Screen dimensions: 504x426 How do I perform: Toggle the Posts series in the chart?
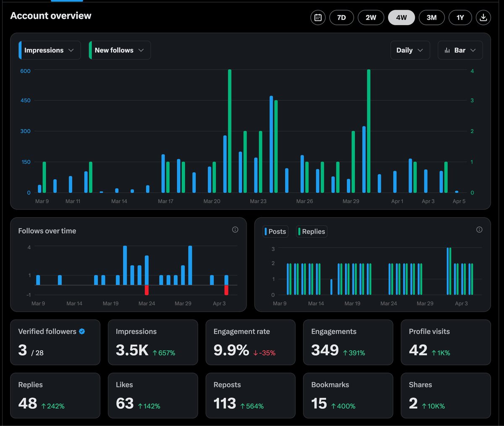(276, 231)
